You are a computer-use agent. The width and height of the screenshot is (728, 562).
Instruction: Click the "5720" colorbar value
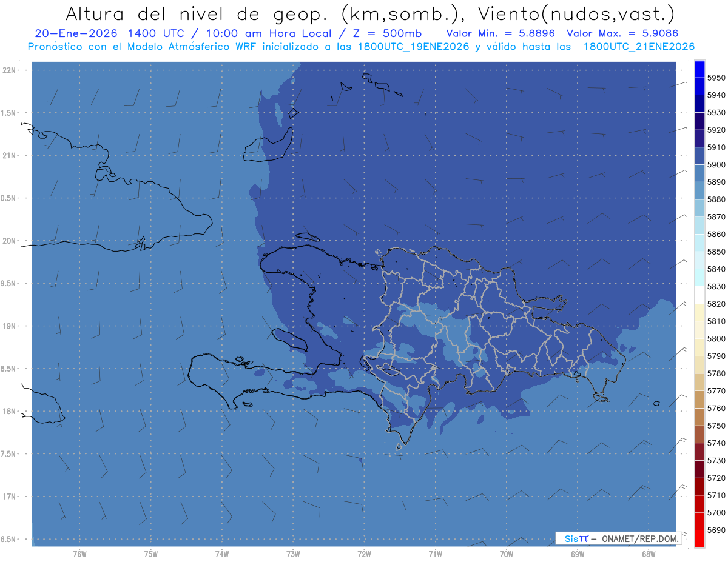[716, 478]
